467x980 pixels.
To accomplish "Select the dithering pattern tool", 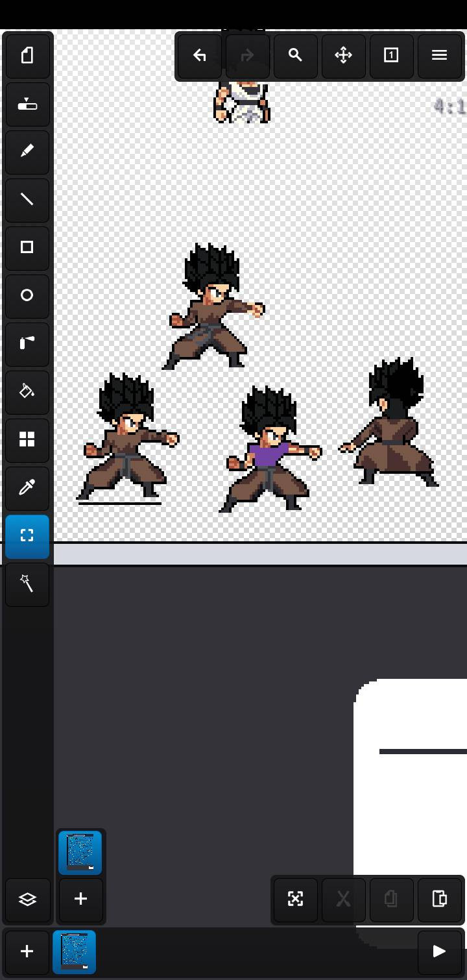I will pos(27,440).
